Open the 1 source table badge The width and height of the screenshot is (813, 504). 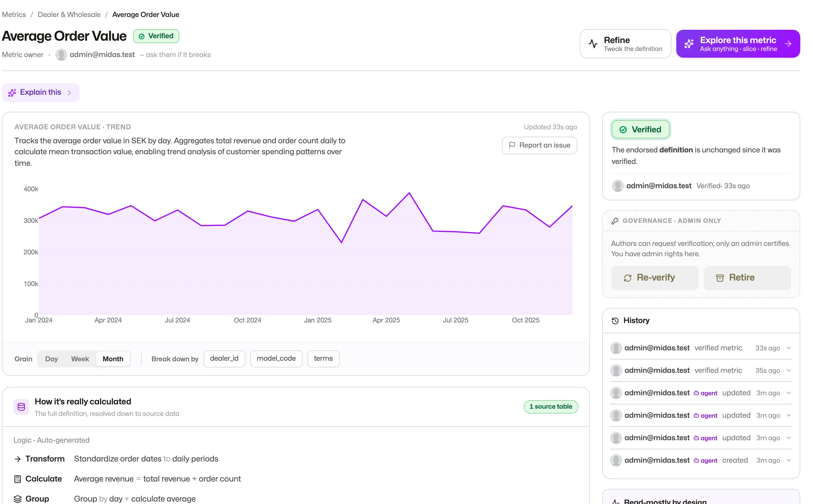click(x=551, y=407)
